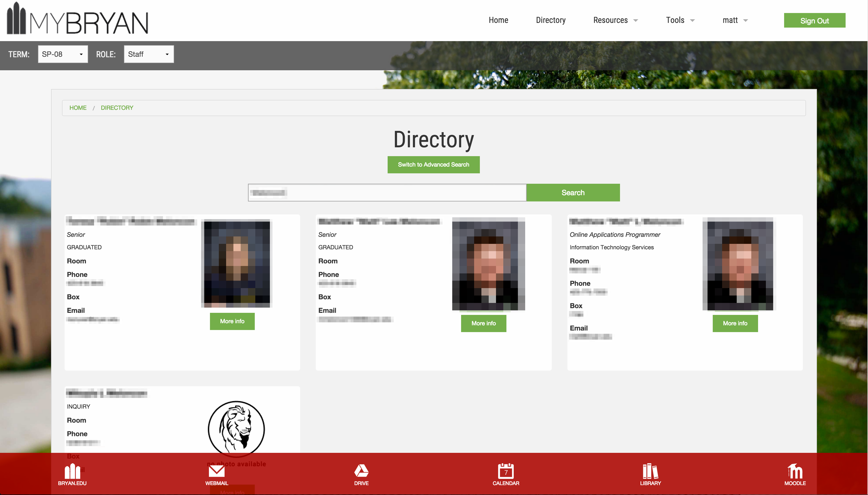
Task: Click DIRECTORY breadcrumb link
Action: (117, 108)
